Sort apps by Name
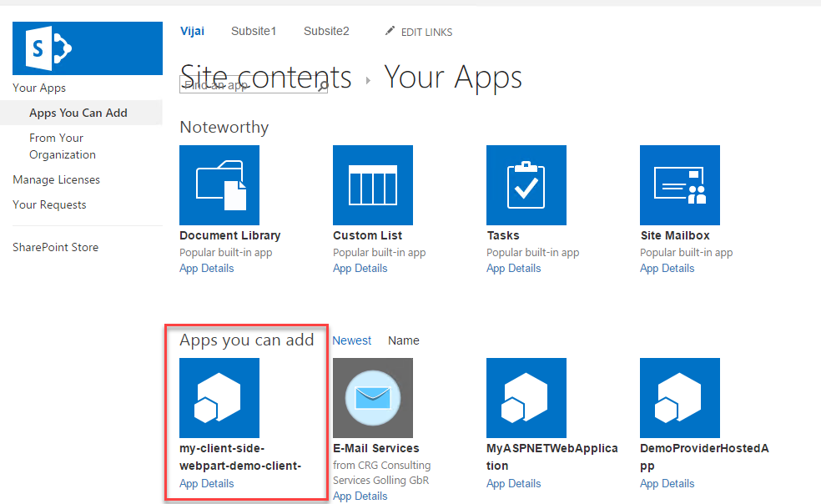Screen dimensions: 821x504 point(404,340)
